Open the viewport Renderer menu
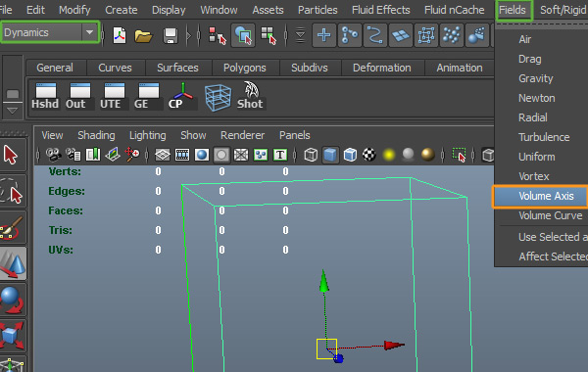The height and width of the screenshot is (372, 588). pyautogui.click(x=243, y=135)
